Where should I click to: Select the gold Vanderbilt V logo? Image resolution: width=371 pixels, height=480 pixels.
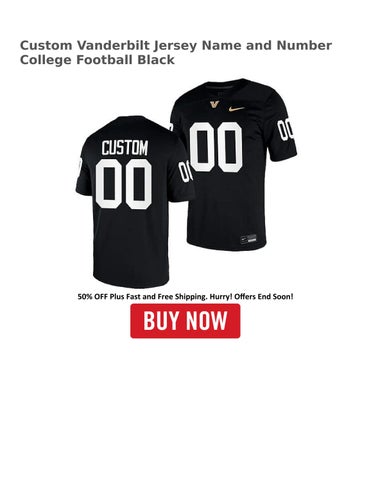[x=214, y=104]
